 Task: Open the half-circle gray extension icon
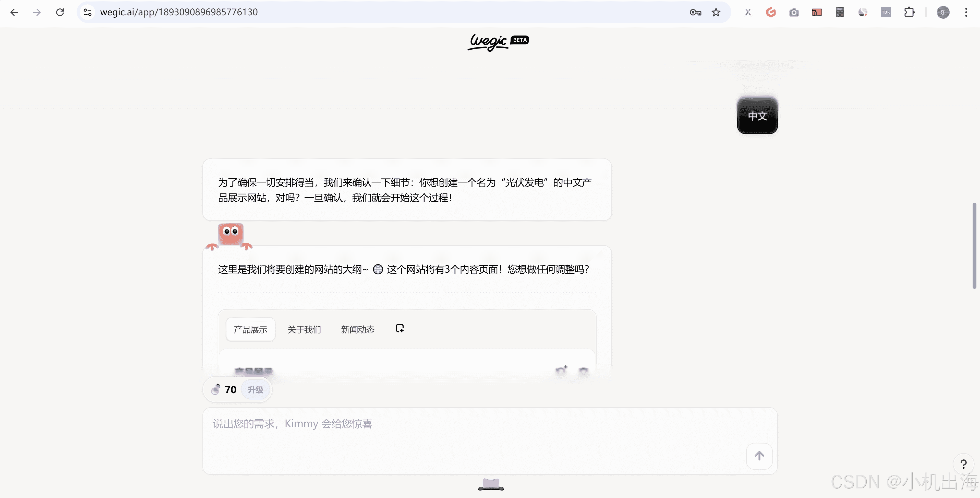coord(863,12)
